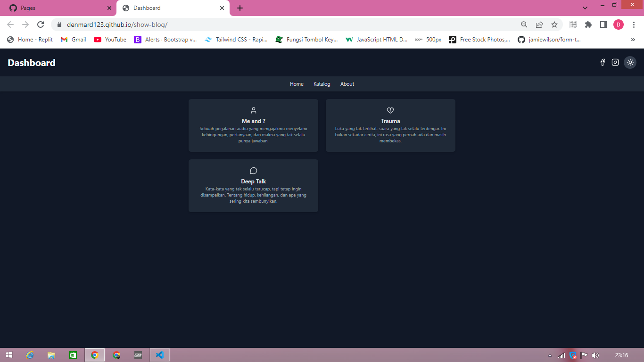
Task: Switch to the GitHub Pages tab
Action: coord(57,8)
